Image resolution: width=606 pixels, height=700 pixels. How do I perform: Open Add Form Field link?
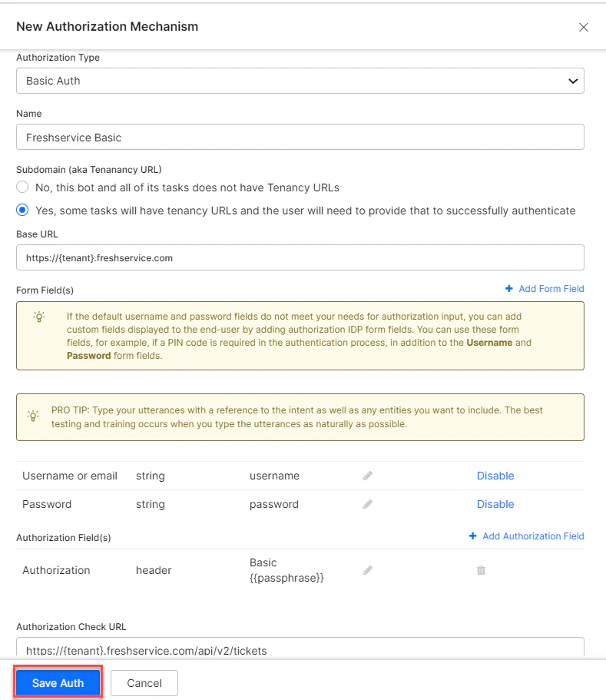550,288
